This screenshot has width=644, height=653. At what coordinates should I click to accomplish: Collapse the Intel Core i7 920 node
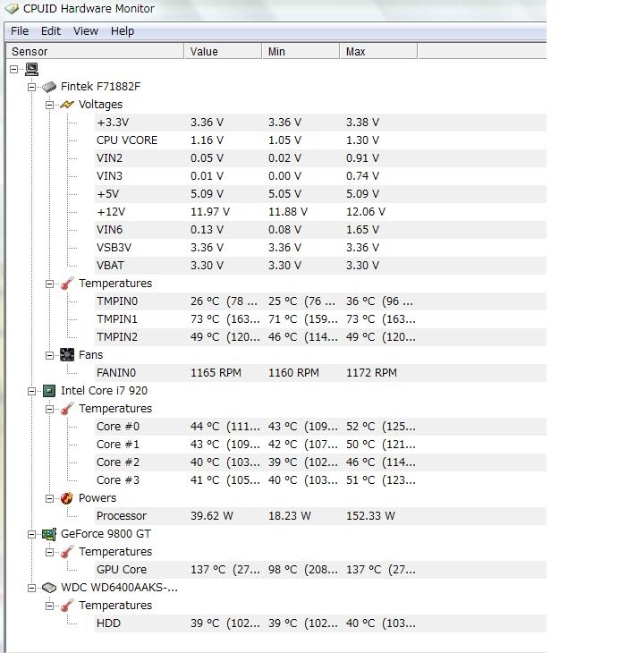coord(31,392)
